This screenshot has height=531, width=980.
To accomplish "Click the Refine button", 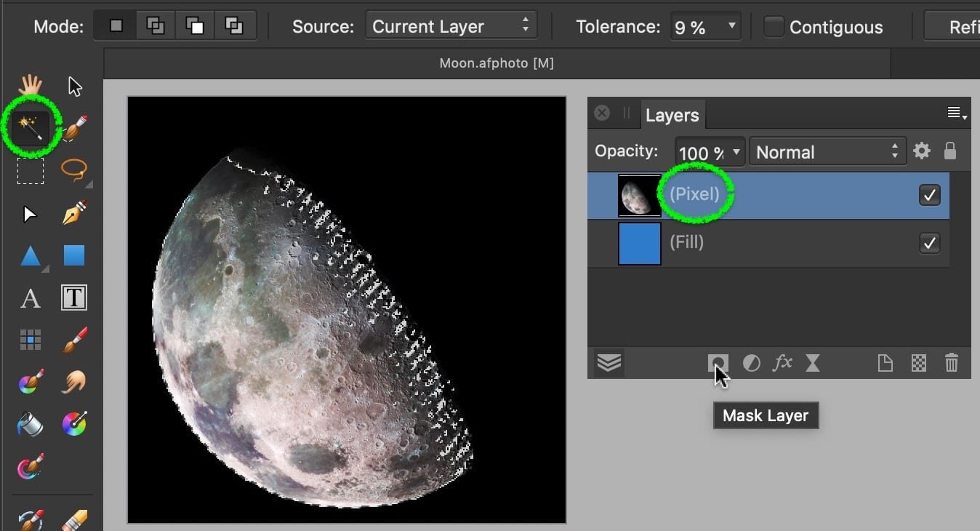I will point(956,27).
